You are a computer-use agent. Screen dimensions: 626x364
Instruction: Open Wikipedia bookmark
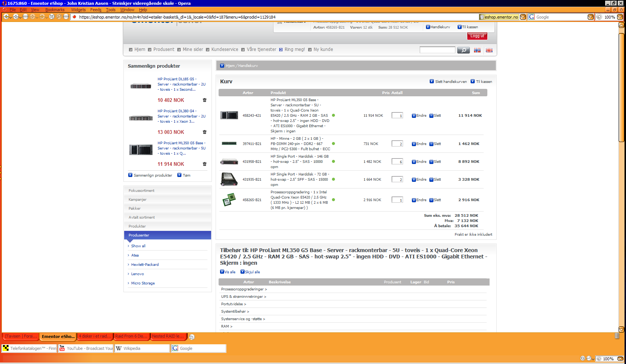pos(142,348)
